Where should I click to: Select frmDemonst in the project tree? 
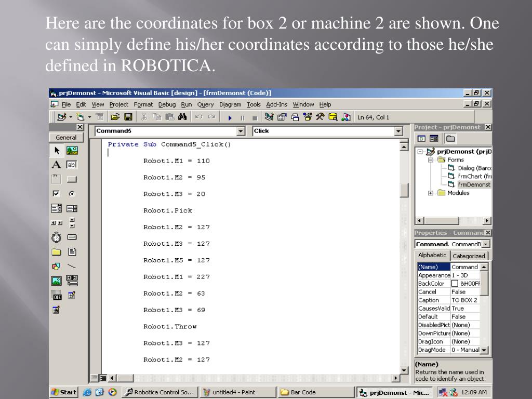(x=474, y=184)
